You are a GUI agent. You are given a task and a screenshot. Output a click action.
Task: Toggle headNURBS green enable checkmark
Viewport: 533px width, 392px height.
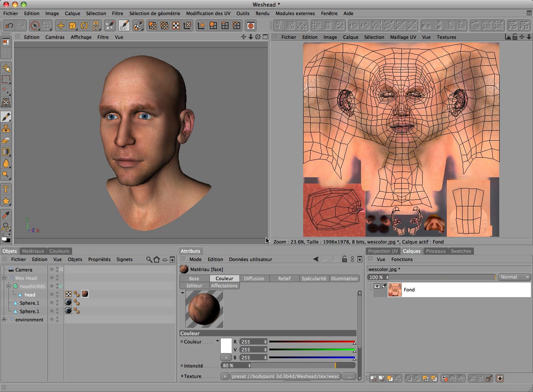(x=61, y=286)
